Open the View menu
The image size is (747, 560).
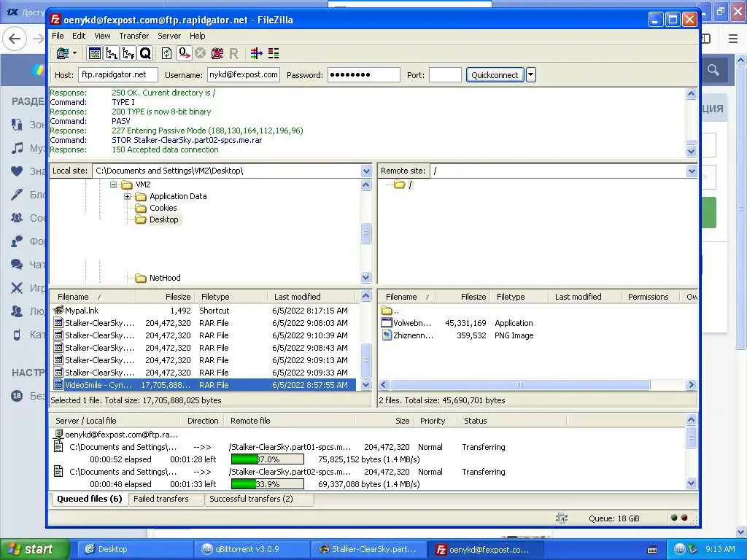pos(102,36)
